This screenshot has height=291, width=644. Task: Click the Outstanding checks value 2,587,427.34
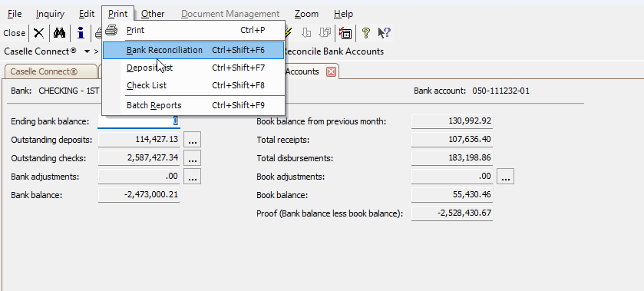139,158
